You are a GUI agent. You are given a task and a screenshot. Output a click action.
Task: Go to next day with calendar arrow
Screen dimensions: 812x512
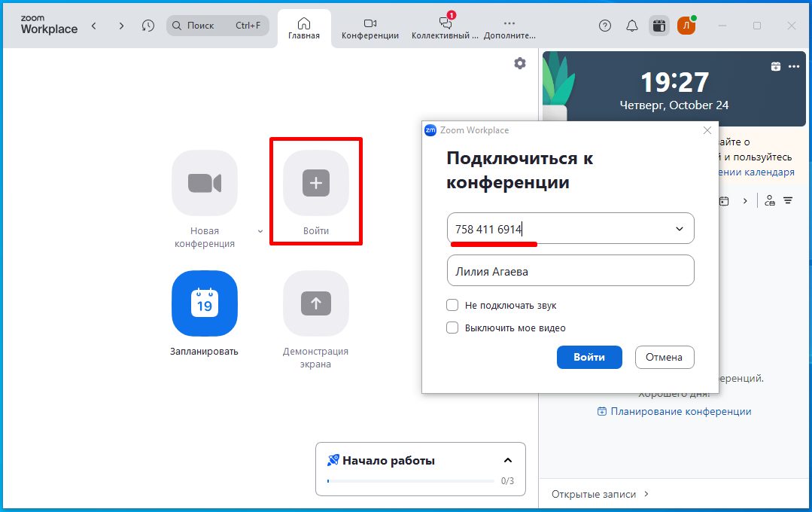[x=745, y=200]
